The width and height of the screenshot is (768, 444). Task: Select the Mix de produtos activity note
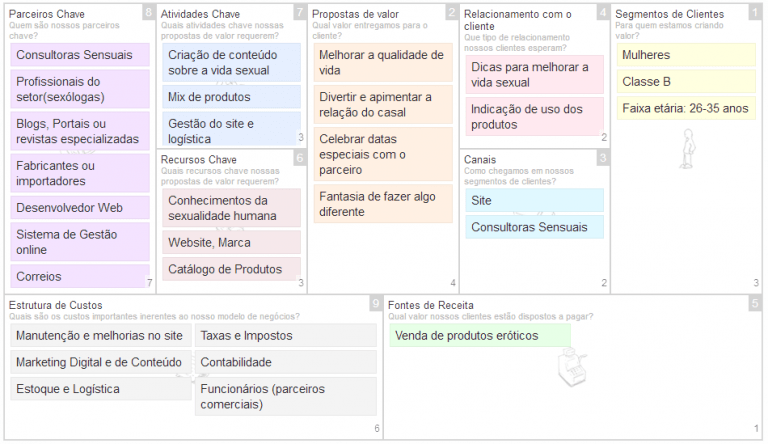tap(231, 97)
